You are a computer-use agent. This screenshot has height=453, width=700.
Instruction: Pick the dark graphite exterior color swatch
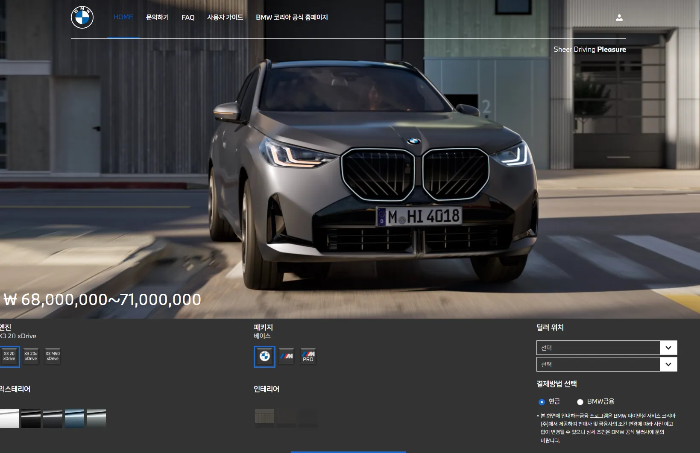pos(53,418)
